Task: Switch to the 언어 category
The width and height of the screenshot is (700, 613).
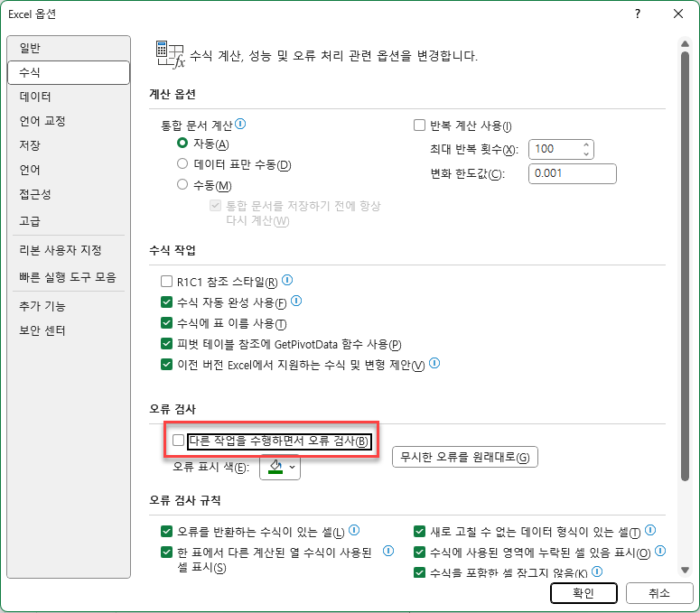Action: tap(69, 170)
